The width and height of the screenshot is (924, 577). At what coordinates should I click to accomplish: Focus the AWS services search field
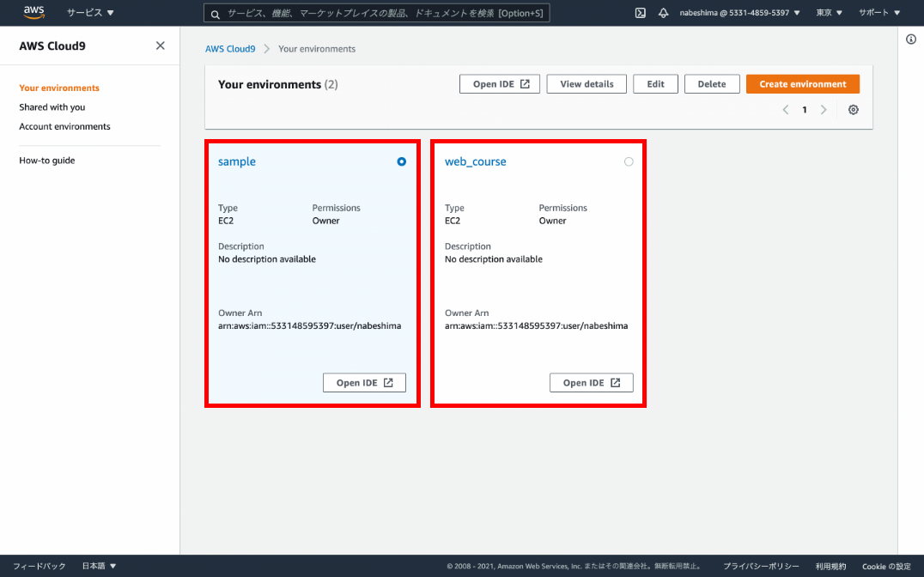pos(376,13)
